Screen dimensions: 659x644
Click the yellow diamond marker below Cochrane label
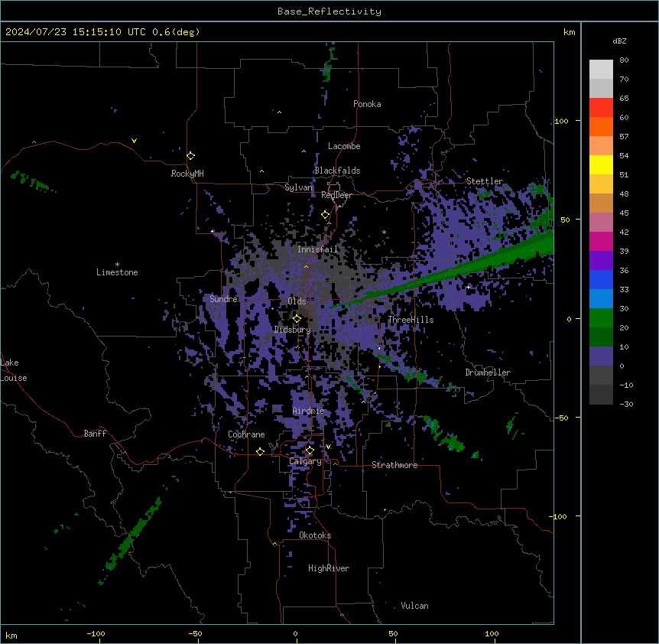click(260, 451)
